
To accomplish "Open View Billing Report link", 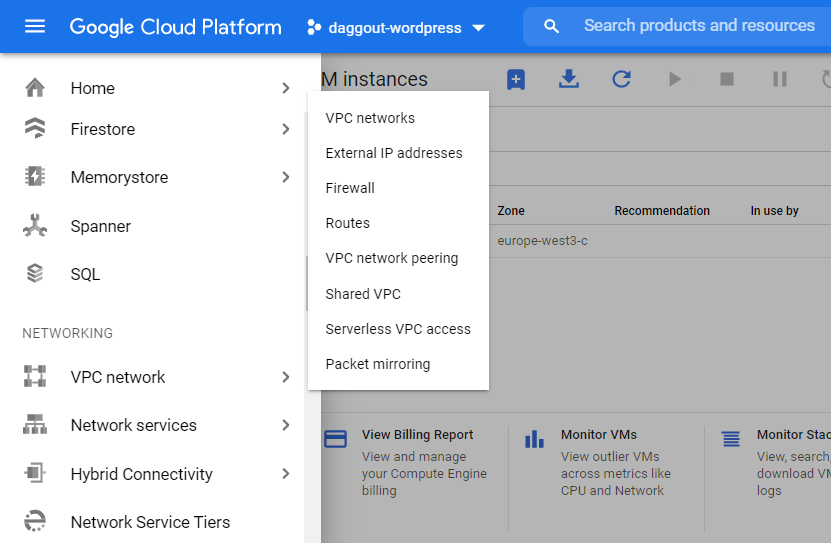I will pyautogui.click(x=417, y=435).
